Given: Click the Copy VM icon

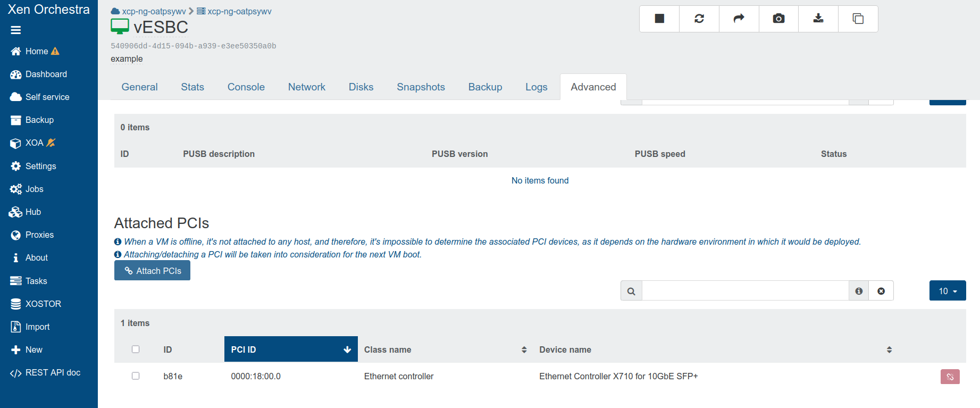Looking at the screenshot, I should point(858,19).
